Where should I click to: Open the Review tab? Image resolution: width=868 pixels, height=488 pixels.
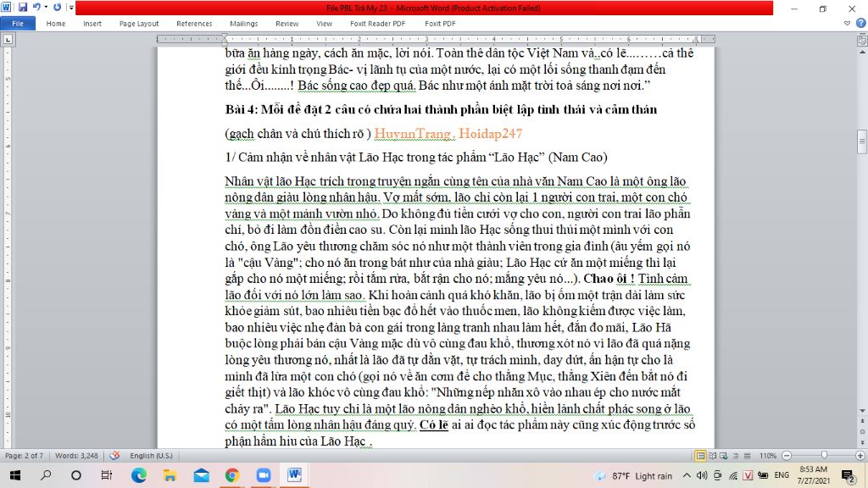coord(287,24)
